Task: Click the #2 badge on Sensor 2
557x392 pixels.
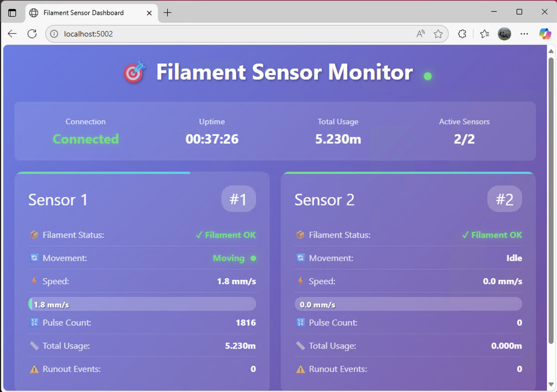Action: point(504,199)
